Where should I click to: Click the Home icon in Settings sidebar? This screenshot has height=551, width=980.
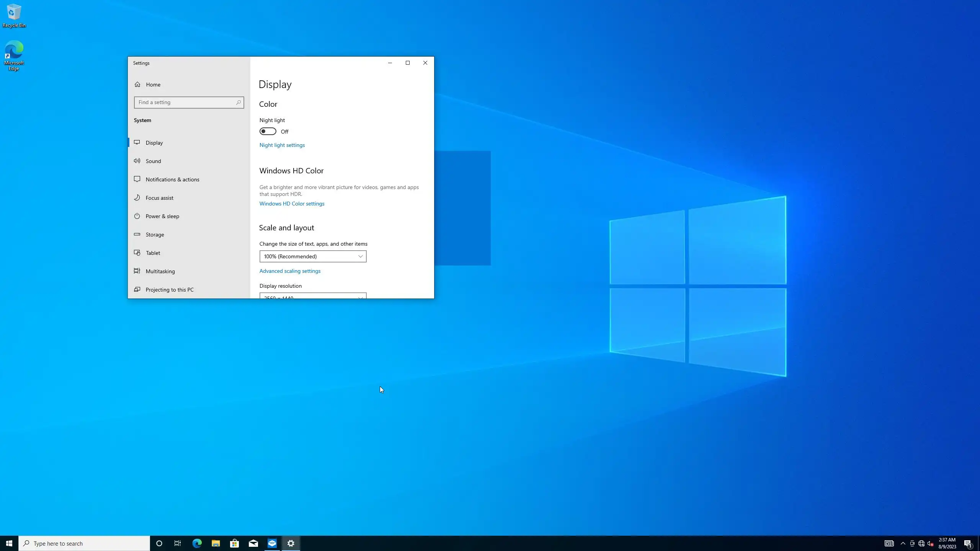pyautogui.click(x=137, y=85)
